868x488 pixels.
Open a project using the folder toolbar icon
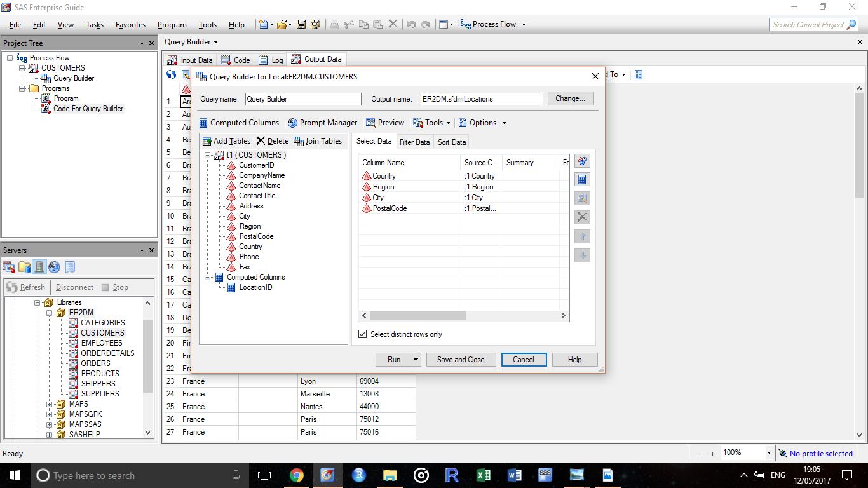282,24
